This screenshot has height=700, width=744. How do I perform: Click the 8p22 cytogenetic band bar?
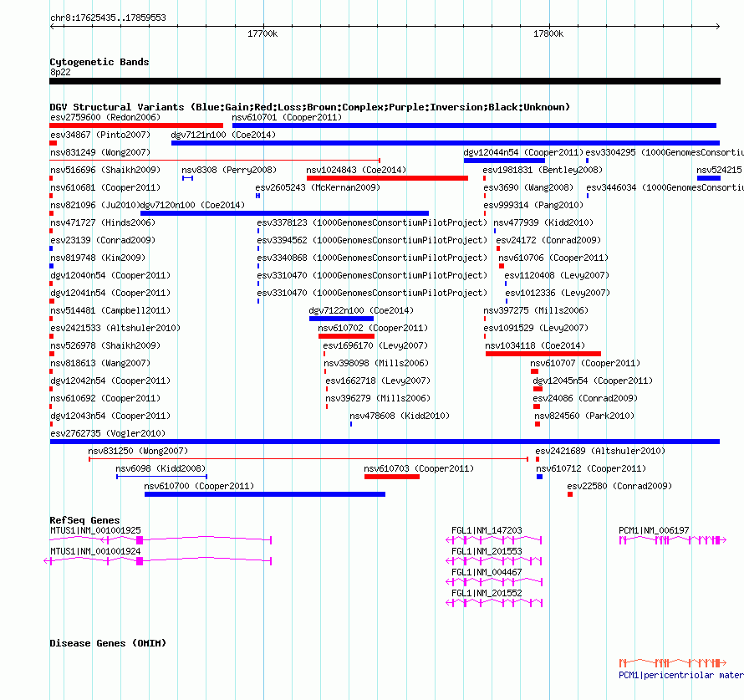coord(385,81)
